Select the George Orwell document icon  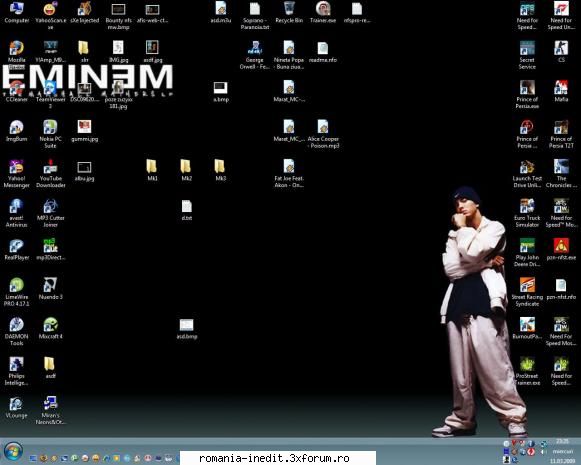255,55
